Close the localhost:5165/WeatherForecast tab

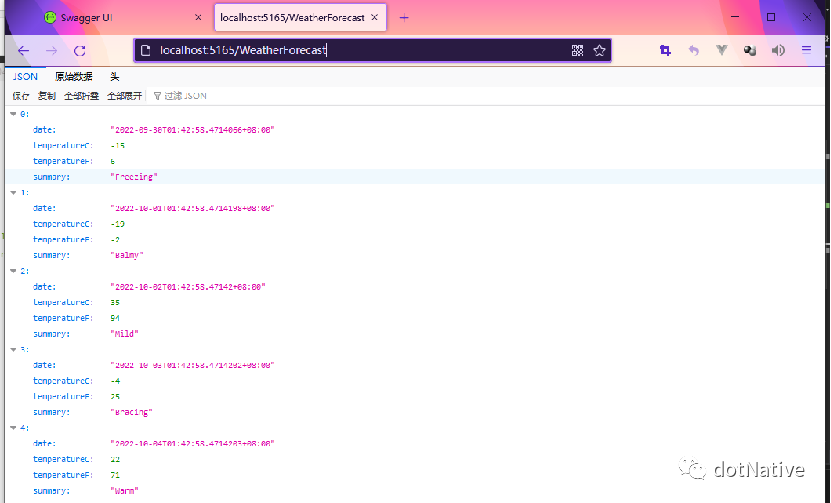click(374, 17)
